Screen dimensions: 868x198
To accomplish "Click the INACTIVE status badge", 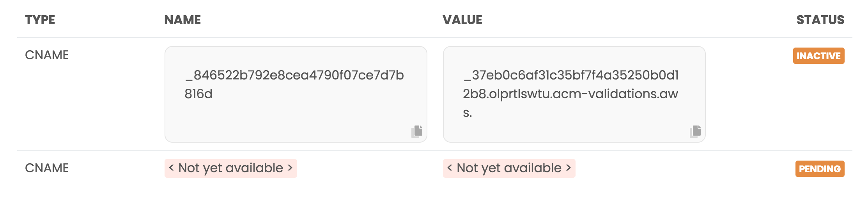I will tap(818, 56).
